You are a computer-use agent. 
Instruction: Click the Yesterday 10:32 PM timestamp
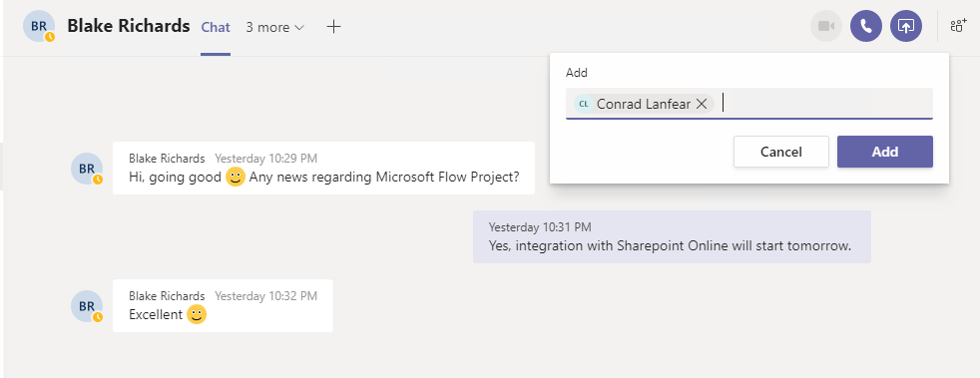pos(265,295)
